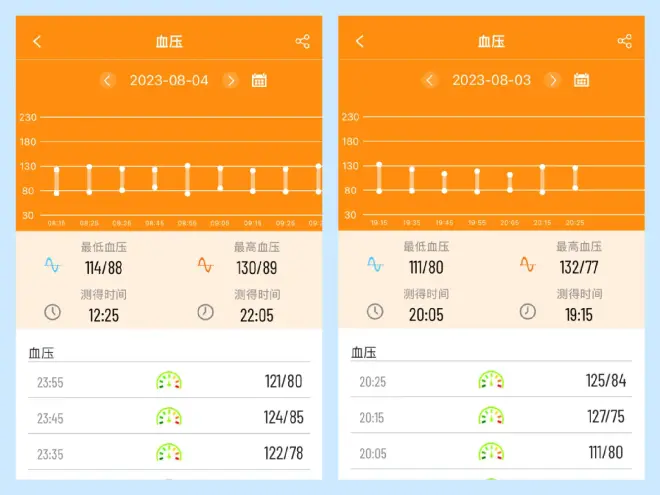Open calendar picker beside 2023-08-03
The image size is (660, 495).
[581, 80]
